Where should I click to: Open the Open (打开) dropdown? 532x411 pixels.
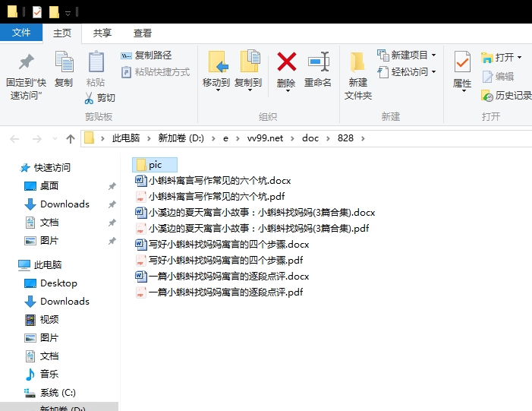click(x=502, y=57)
